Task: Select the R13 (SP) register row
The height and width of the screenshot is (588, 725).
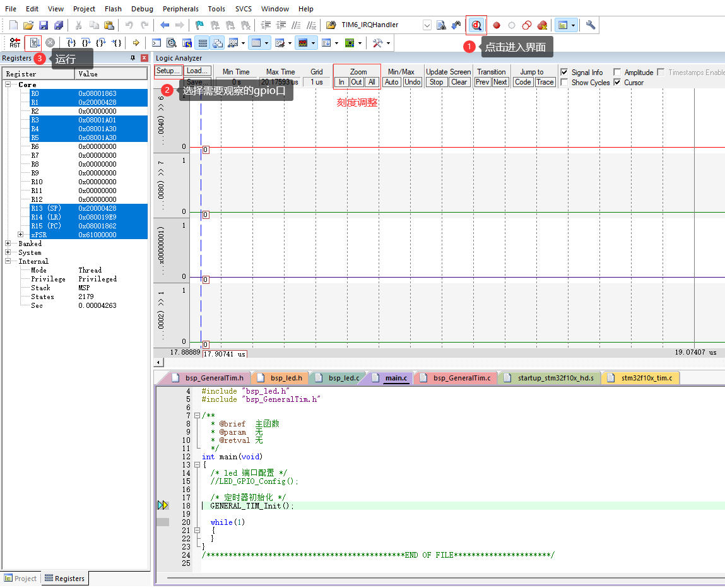Action: (x=89, y=208)
